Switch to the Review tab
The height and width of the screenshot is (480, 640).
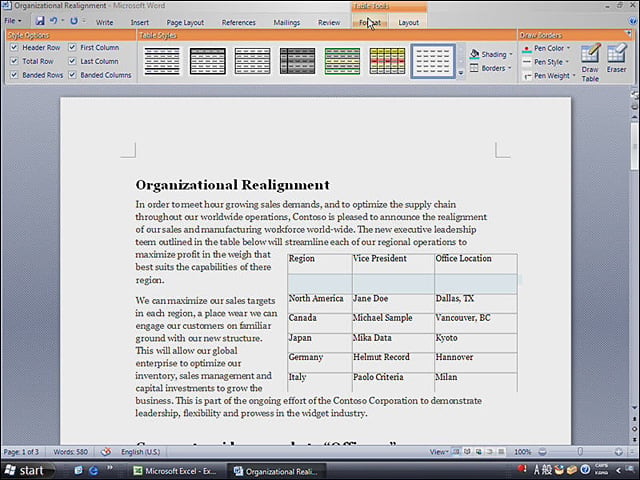tap(329, 23)
